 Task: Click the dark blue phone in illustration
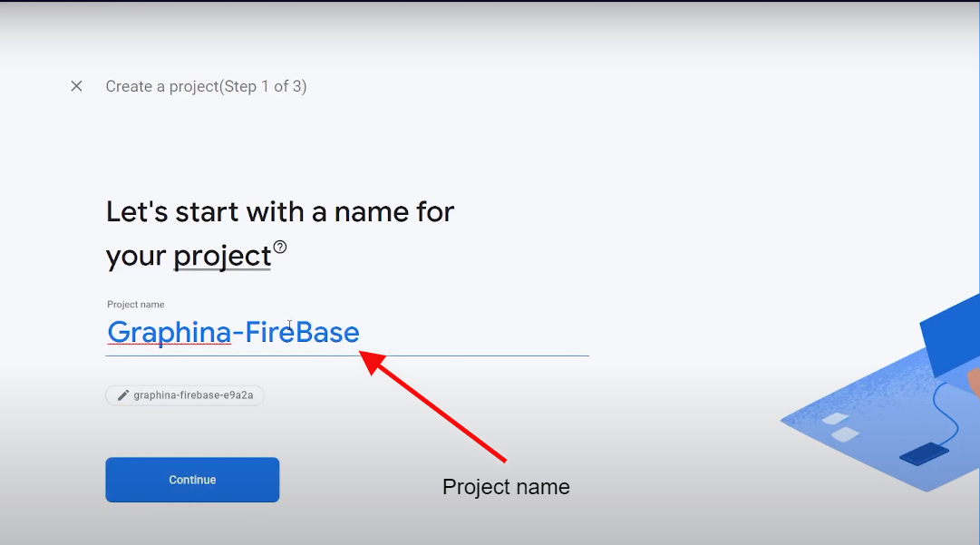pos(925,453)
